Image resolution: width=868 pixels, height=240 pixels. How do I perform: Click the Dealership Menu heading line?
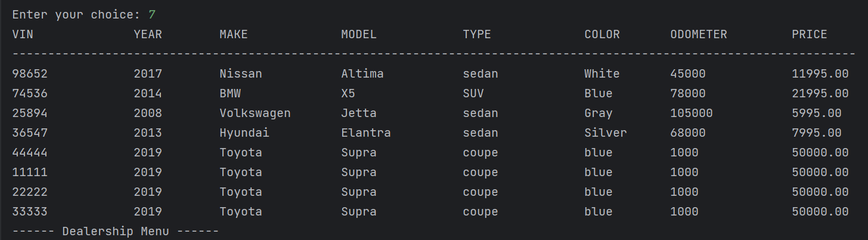pyautogui.click(x=116, y=232)
